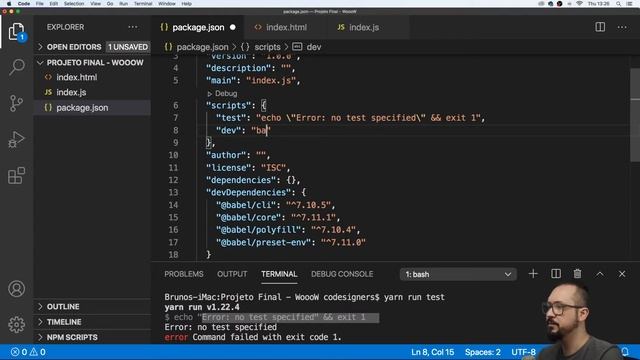The width and height of the screenshot is (640, 360).
Task: Click the "@babel/cli" dependency line
Action: tap(276, 205)
